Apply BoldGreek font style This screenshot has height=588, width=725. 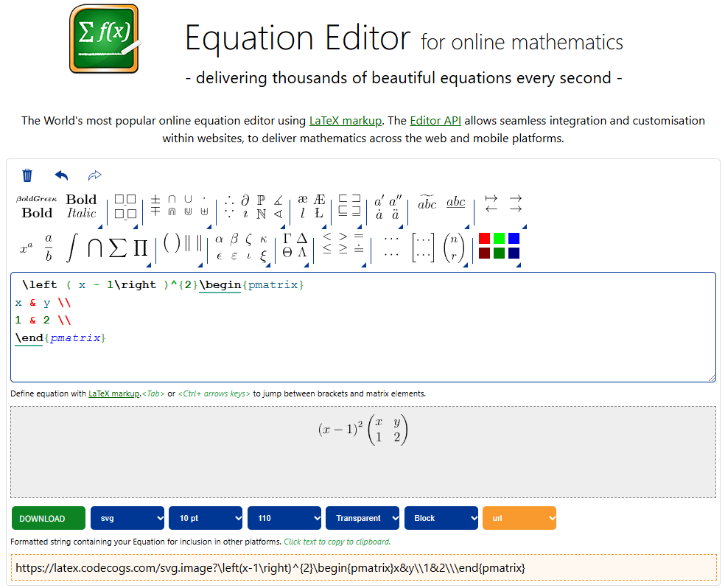[36, 199]
